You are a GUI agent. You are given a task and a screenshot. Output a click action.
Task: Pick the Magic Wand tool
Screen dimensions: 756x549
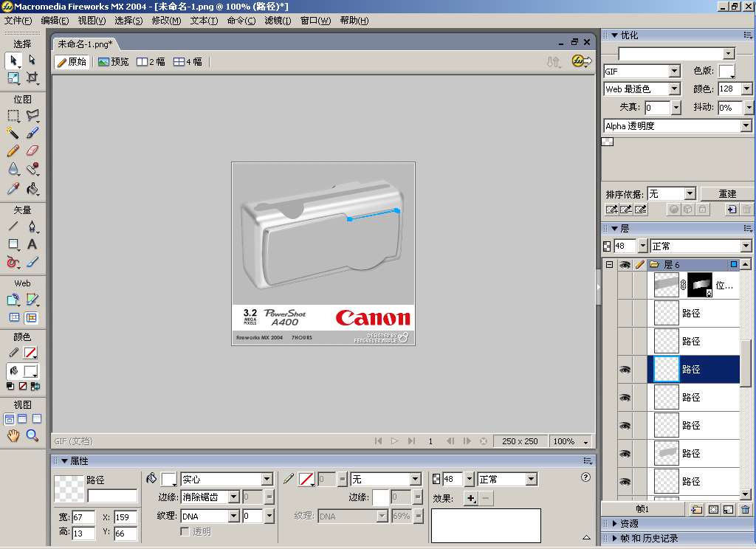pyautogui.click(x=13, y=133)
